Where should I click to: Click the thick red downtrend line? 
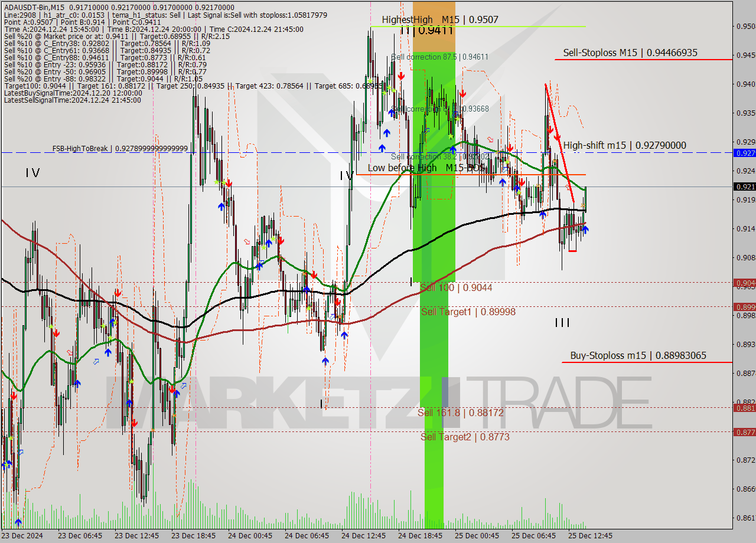559,143
